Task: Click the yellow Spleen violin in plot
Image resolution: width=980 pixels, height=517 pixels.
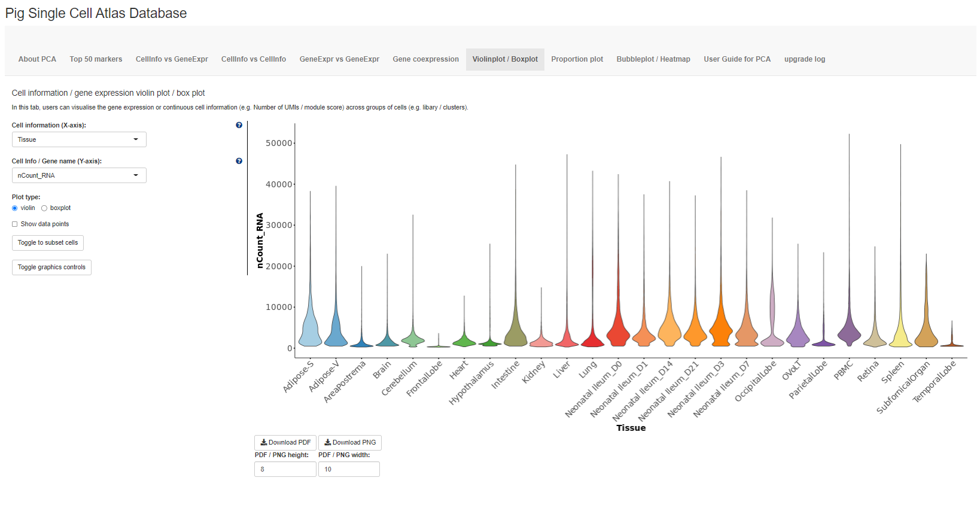Action: pos(900,336)
